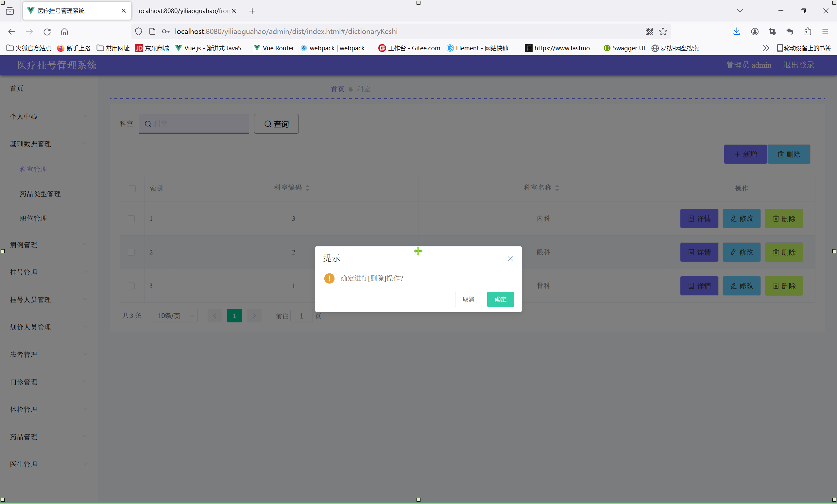
Task: Check the checkbox for row 1 内科
Action: coord(131,219)
